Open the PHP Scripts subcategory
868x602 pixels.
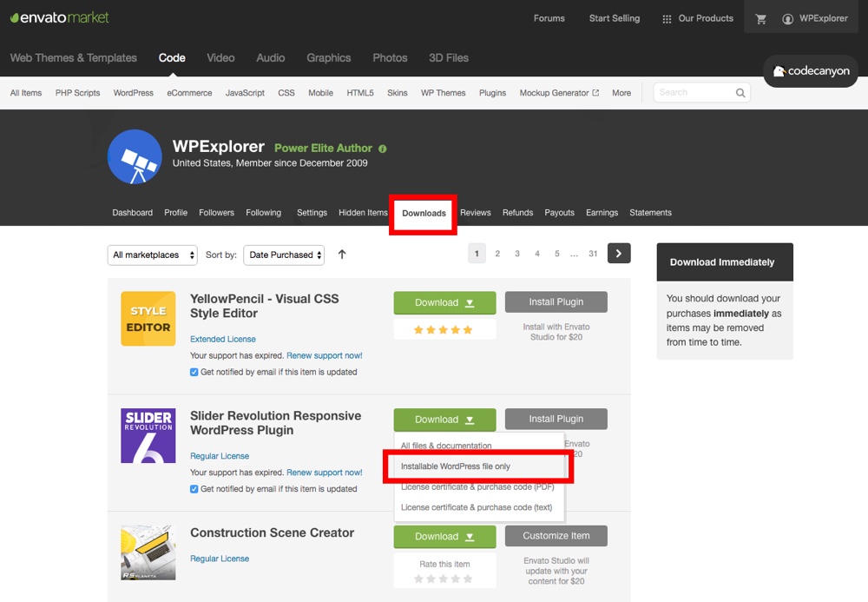point(77,92)
